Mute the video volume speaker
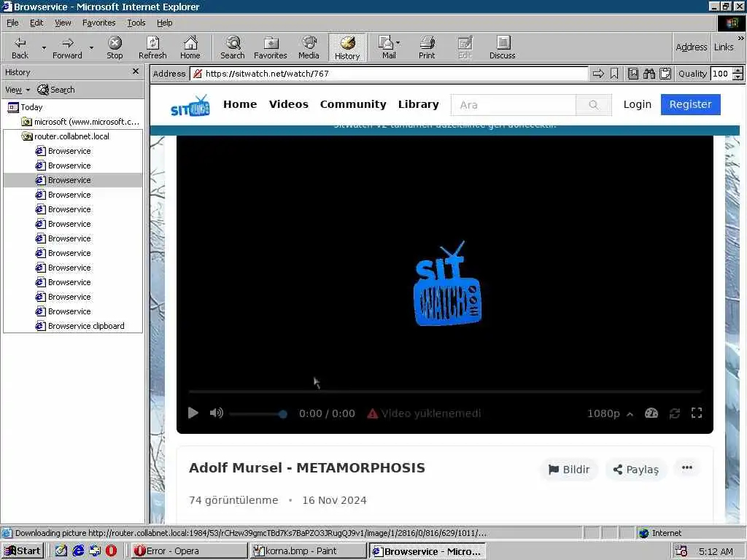The width and height of the screenshot is (747, 560). [216, 413]
